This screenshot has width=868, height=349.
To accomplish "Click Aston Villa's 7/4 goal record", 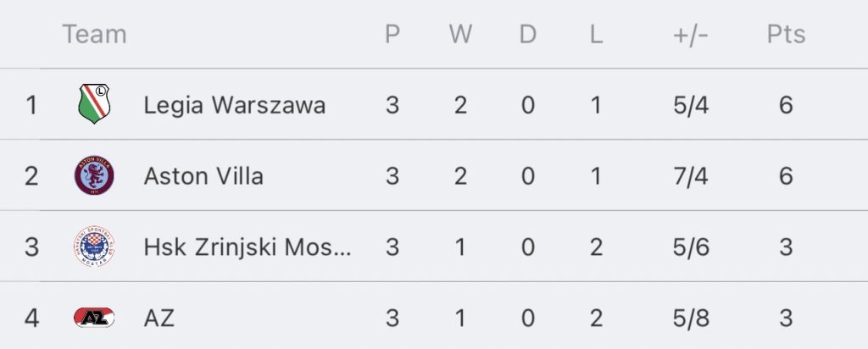I will (689, 176).
